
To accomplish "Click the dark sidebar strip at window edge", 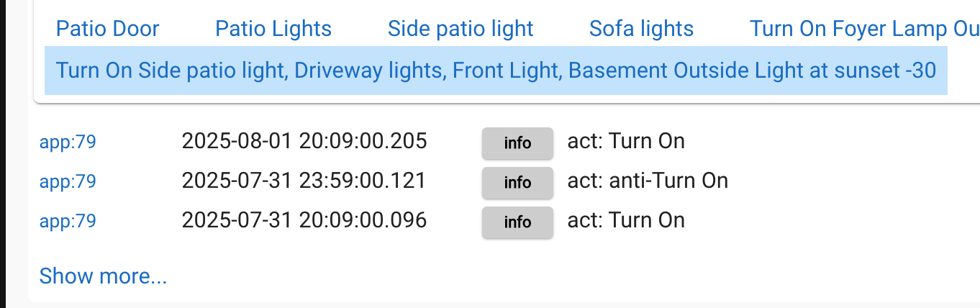I will [3, 154].
